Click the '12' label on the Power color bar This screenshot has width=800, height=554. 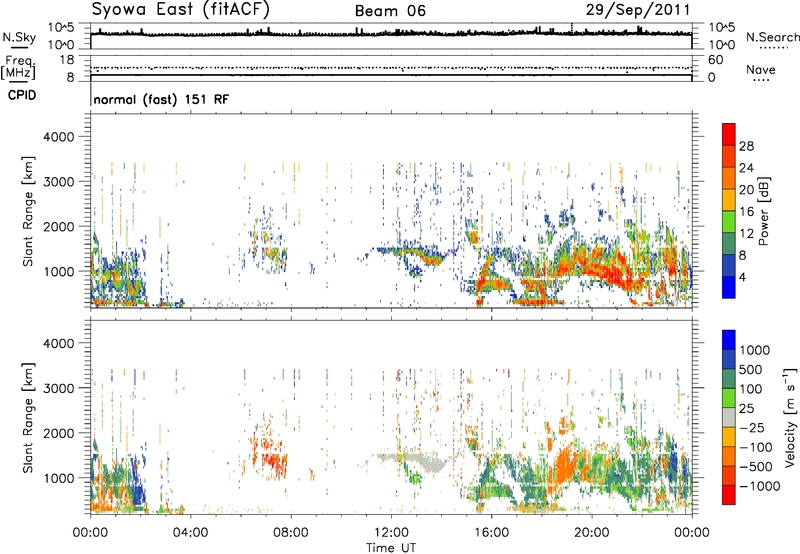(x=746, y=234)
